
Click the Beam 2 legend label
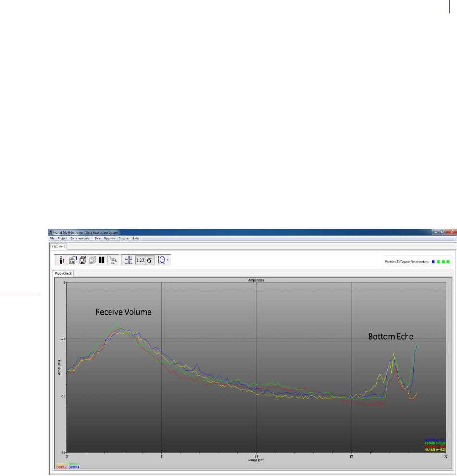(x=62, y=467)
